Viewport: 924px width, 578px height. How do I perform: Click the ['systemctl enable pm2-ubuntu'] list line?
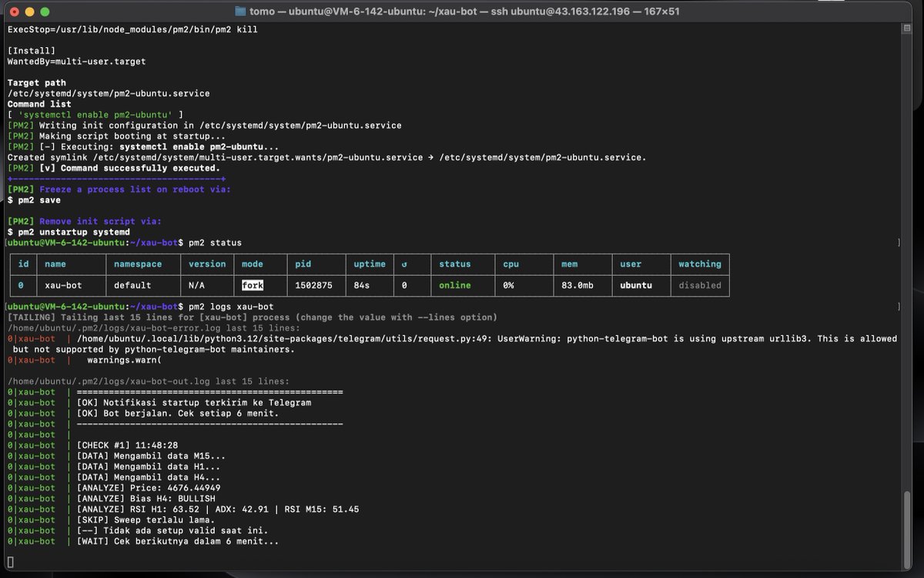95,115
